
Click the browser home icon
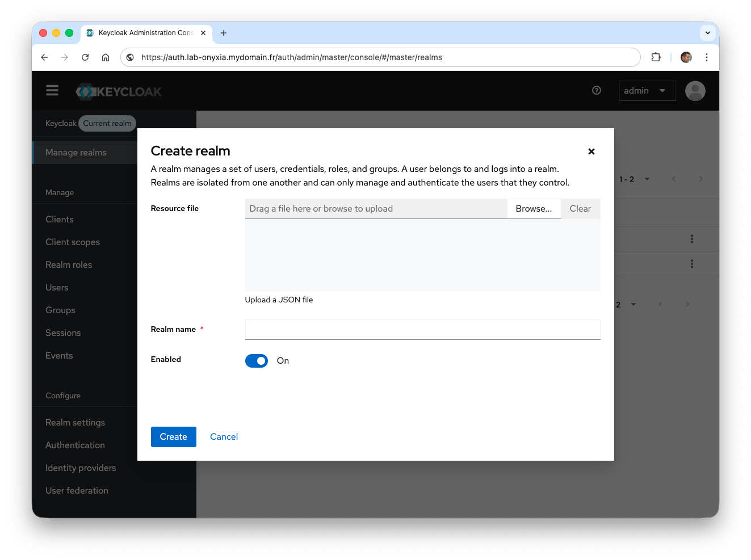106,57
